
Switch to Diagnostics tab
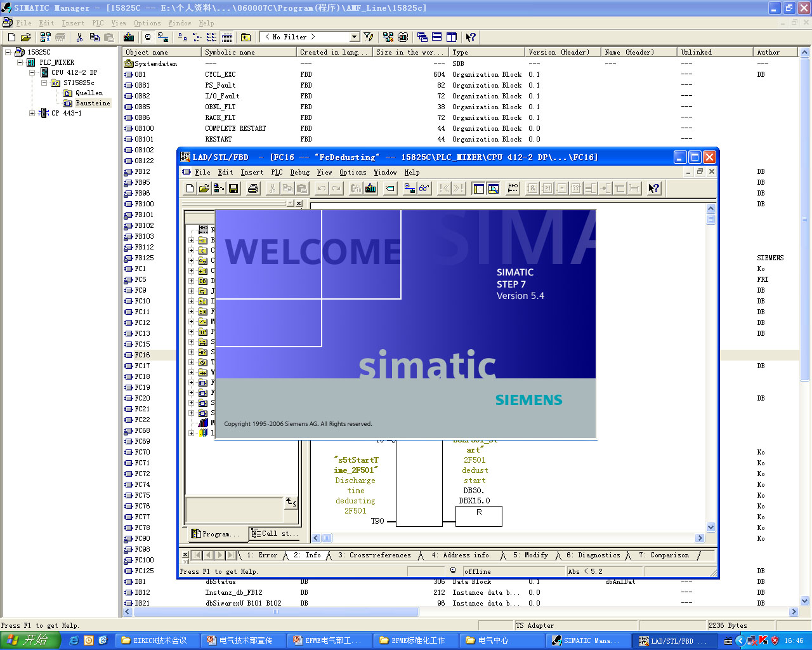pyautogui.click(x=593, y=555)
